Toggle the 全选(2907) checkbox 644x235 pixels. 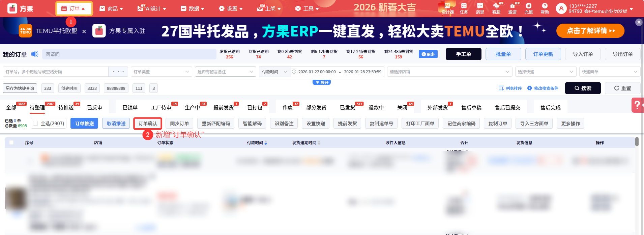[35, 124]
